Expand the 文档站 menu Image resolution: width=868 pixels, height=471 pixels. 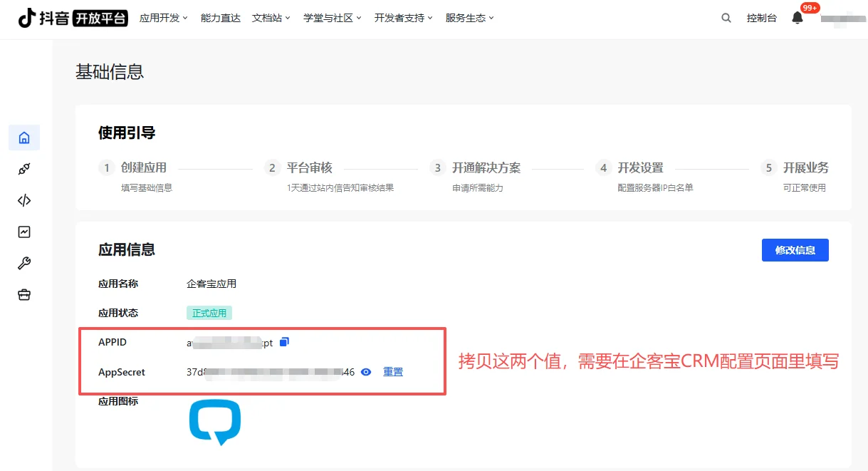click(271, 18)
